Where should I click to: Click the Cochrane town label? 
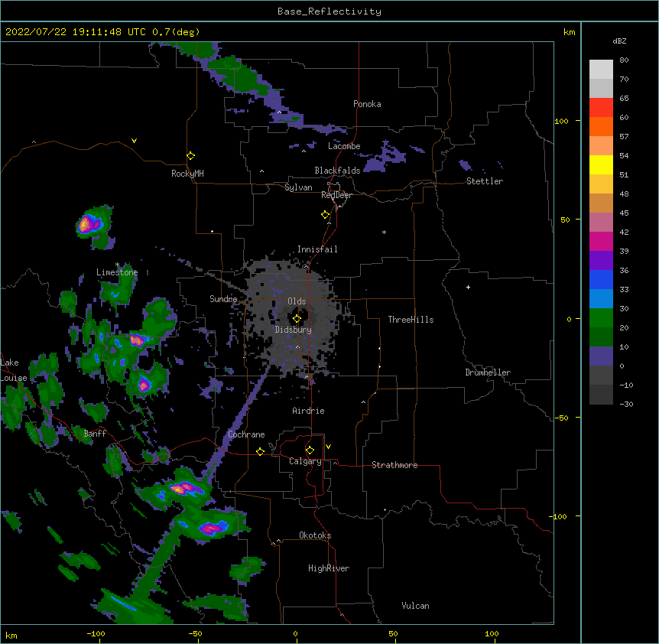tap(246, 434)
